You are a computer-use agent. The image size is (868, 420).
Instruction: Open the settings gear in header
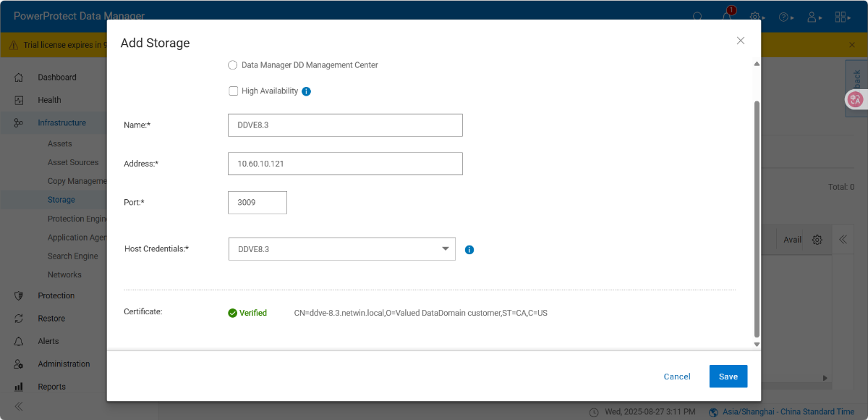(756, 17)
